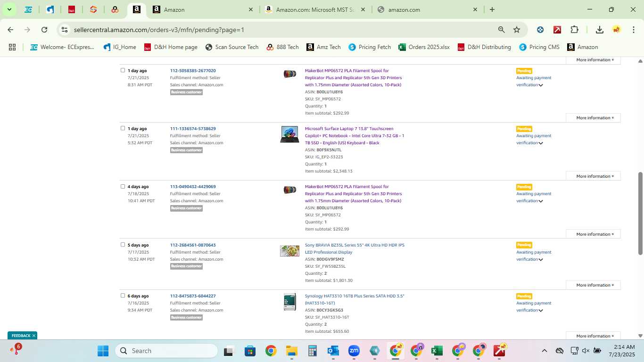
Task: Expand pending status chevron for order 112-5058385-2677020
Action: (541, 85)
